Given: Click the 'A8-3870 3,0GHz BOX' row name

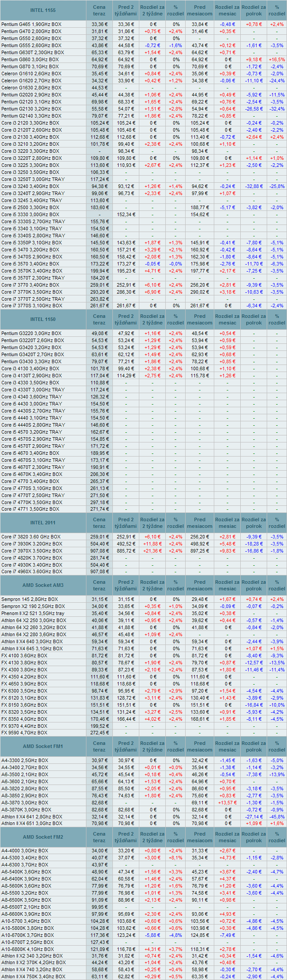Looking at the screenshot, I should [25, 803].
